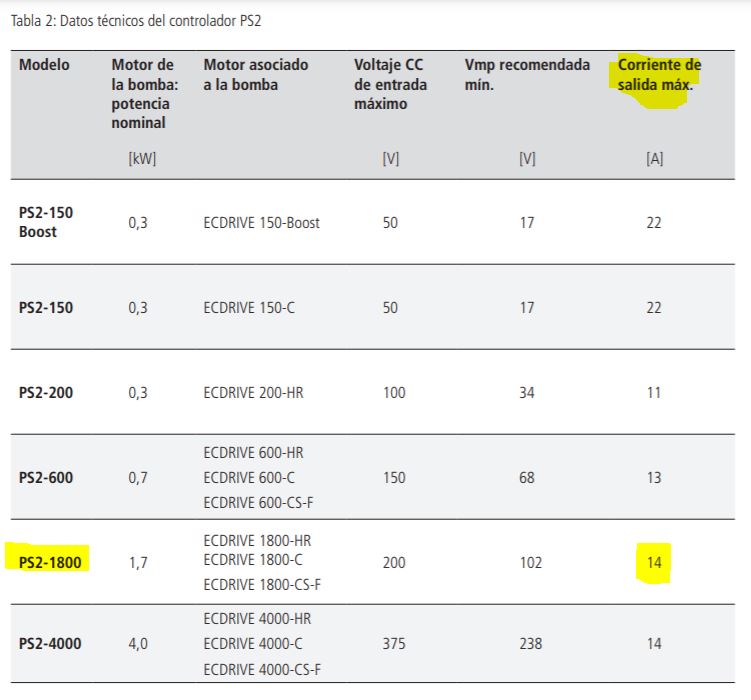Image resolution: width=751 pixels, height=700 pixels.
Task: Select the highlighted 'PS2-1800' model cell
Action: click(x=50, y=562)
